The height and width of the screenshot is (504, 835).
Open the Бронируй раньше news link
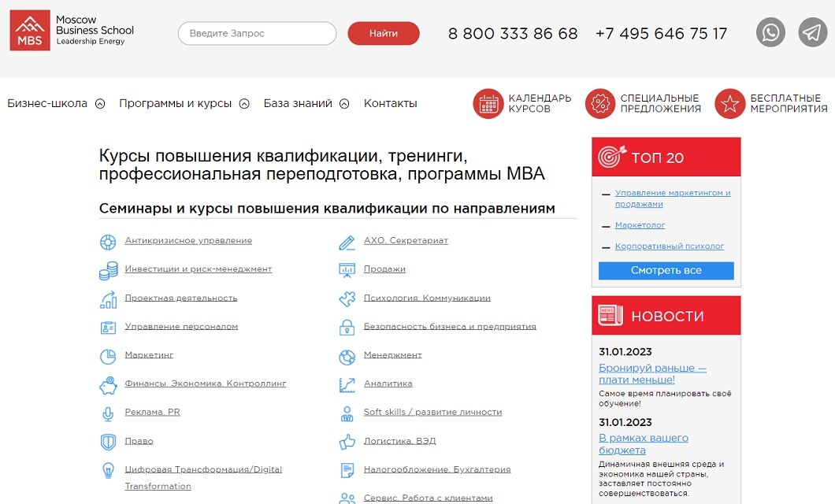click(x=652, y=373)
